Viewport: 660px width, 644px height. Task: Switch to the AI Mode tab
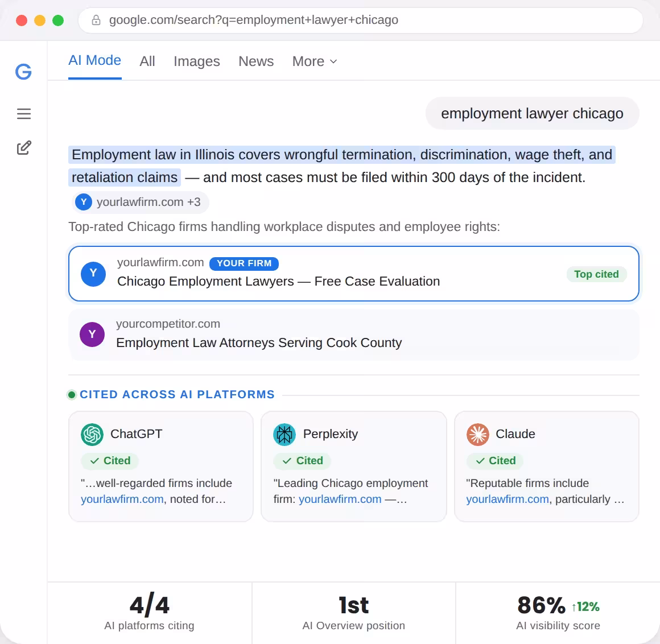(x=94, y=61)
